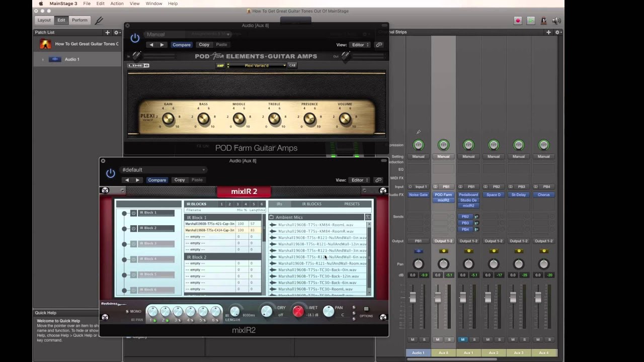
Task: Click the Apple menu icon
Action: tap(41, 4)
